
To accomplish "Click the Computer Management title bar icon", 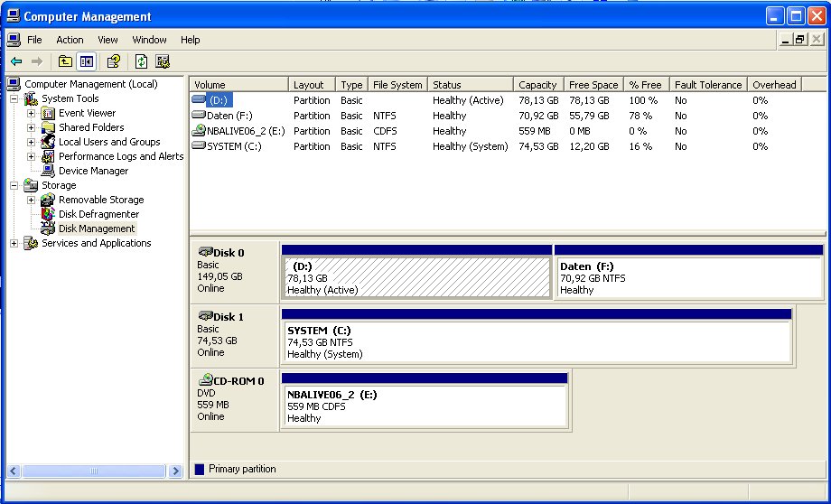I will coord(14,16).
